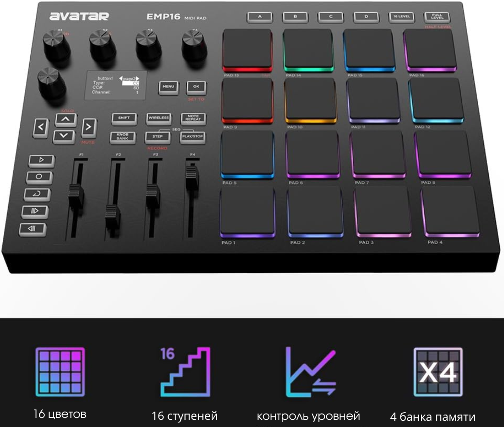Screen dimensions: 504x427
Task: Tap PAD 13 with red light
Action: pos(248,50)
